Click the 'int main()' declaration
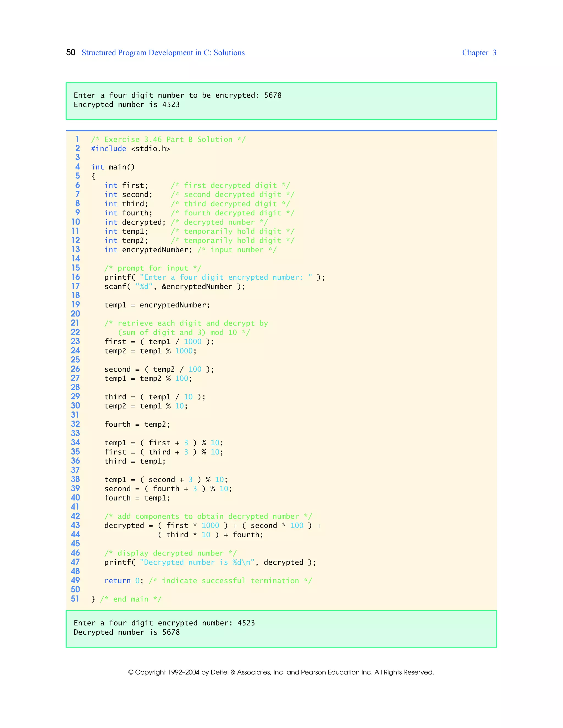 (x=113, y=167)
